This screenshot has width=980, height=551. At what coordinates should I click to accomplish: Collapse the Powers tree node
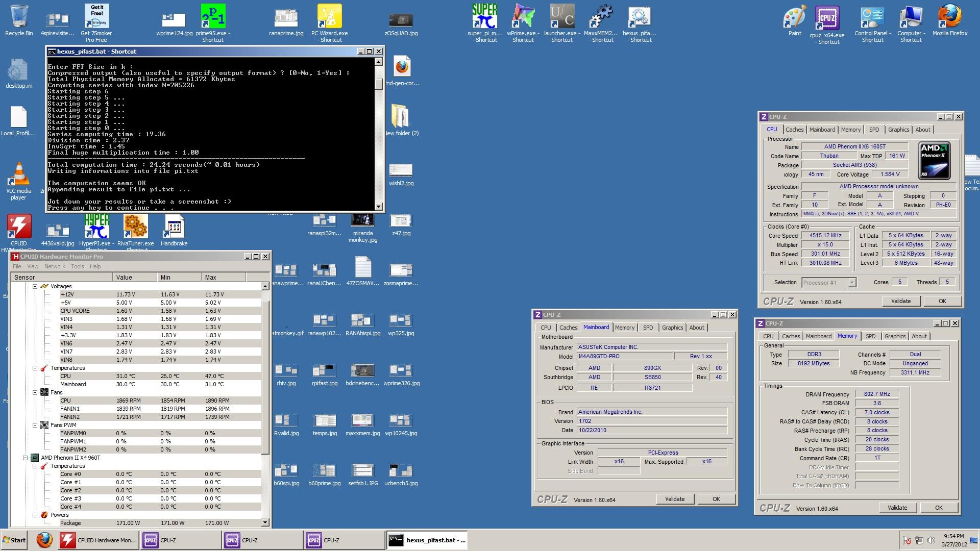[x=35, y=515]
